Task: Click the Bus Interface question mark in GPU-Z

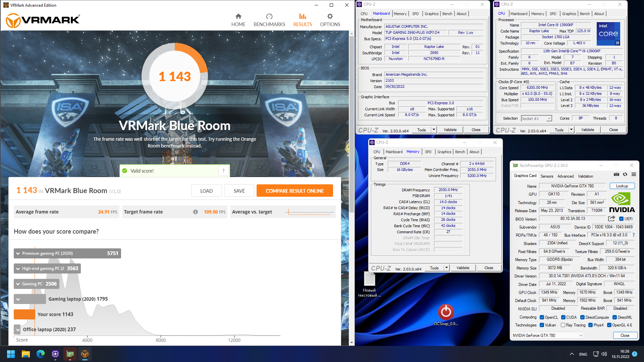Action: pos(633,235)
